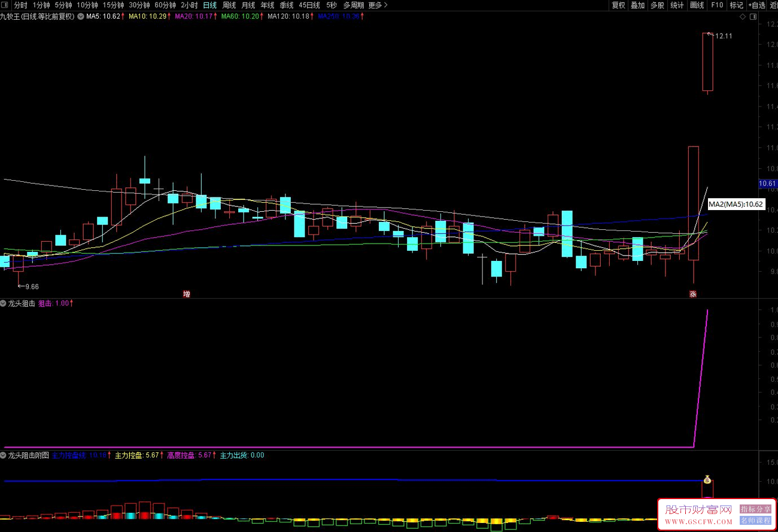Click the money bag icon in the bottom indicator

[x=707, y=479]
